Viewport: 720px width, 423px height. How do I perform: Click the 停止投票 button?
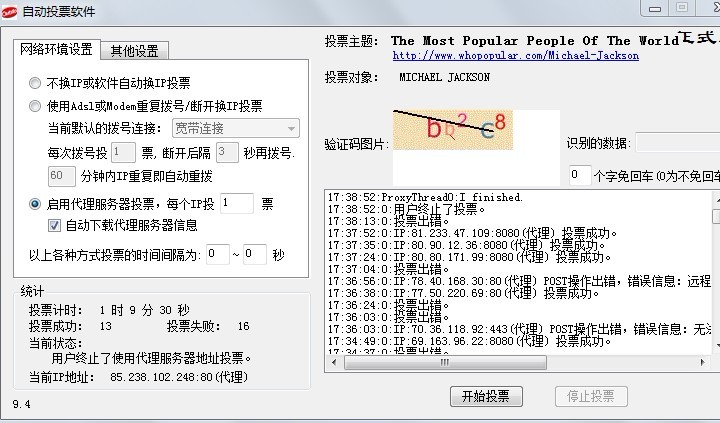tap(591, 396)
